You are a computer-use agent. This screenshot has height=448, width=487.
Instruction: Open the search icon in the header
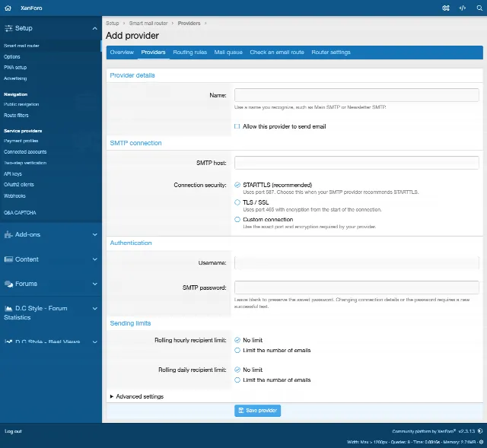[x=479, y=8]
